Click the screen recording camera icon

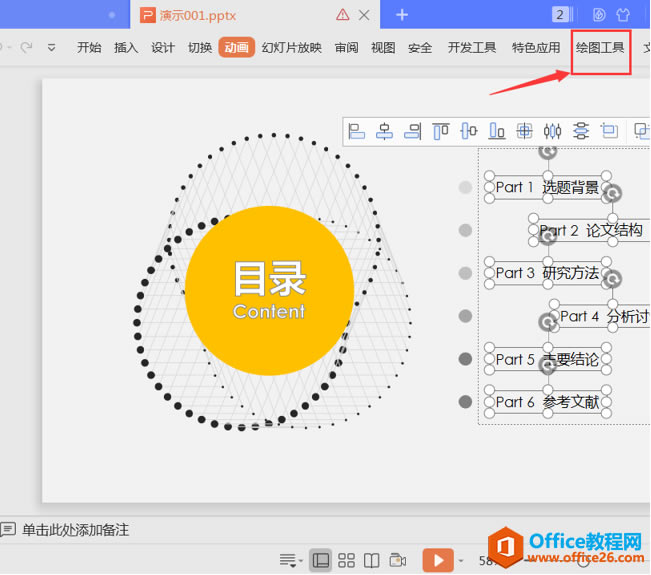pos(398,560)
